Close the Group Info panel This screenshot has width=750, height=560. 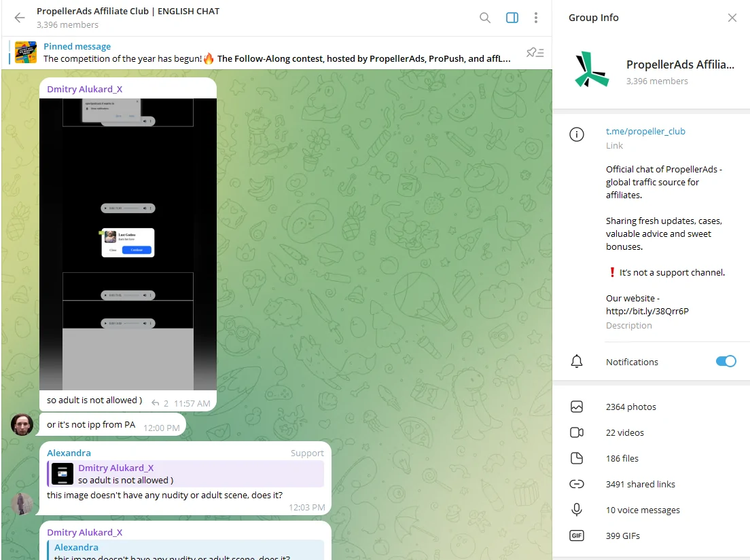pos(732,18)
